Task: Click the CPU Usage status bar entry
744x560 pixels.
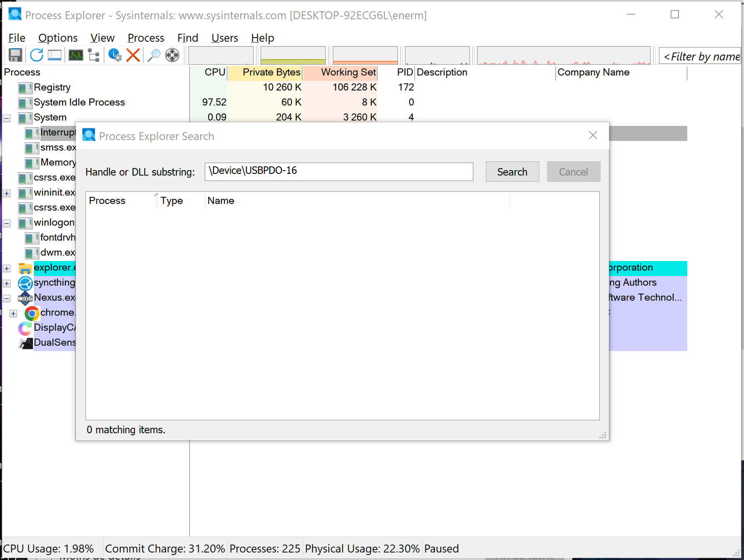Action: pos(48,549)
